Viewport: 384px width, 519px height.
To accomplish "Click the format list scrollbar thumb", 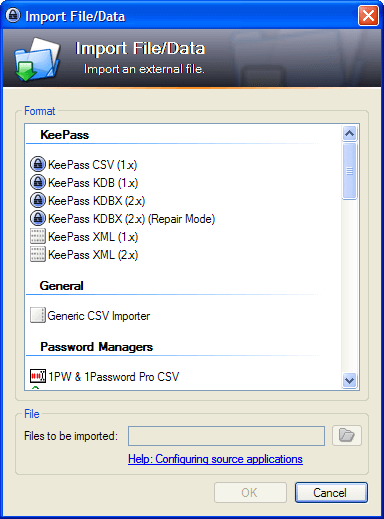I will point(349,171).
